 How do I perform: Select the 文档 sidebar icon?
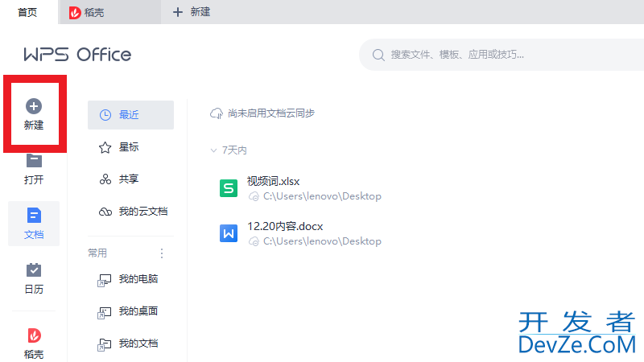point(34,216)
